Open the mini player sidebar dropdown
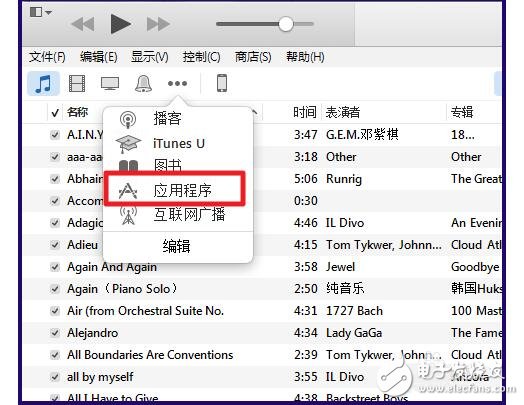This screenshot has height=405, width=524. pyautogui.click(x=41, y=12)
